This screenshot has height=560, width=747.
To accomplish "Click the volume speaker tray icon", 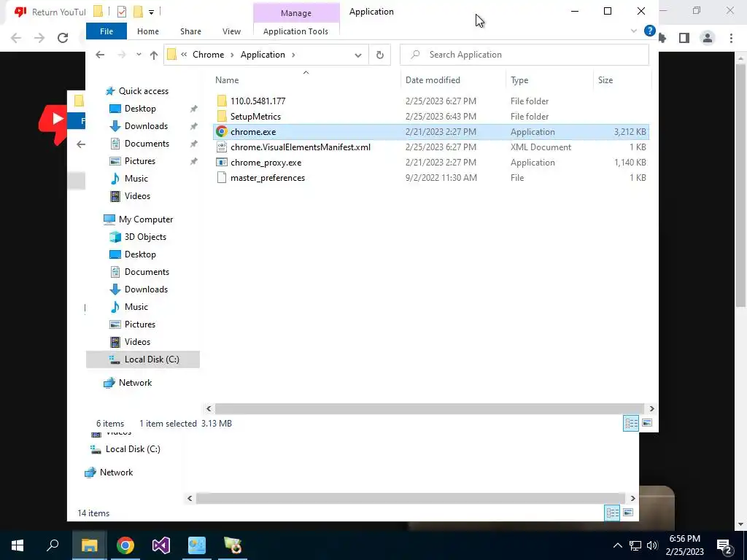I will pyautogui.click(x=652, y=545).
